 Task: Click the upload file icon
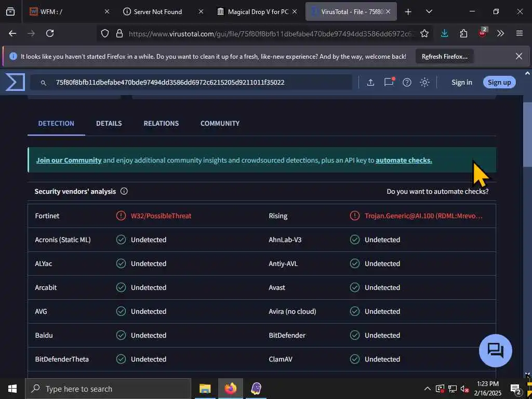pos(370,83)
